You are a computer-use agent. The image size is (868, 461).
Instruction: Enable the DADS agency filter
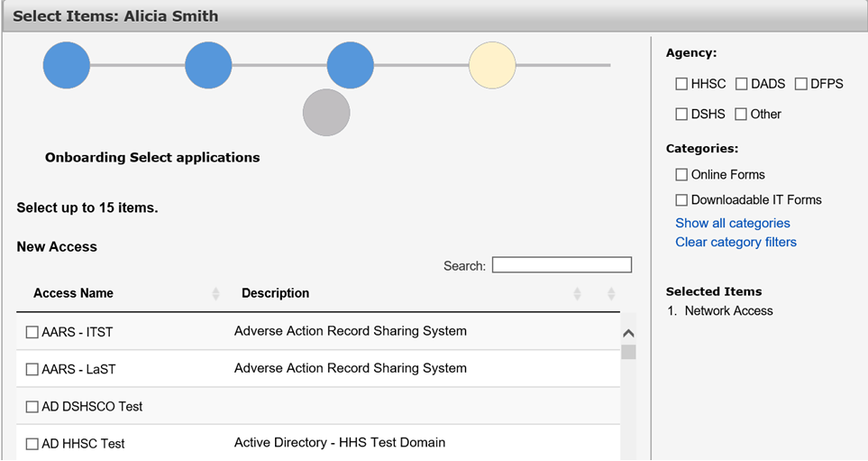[741, 84]
